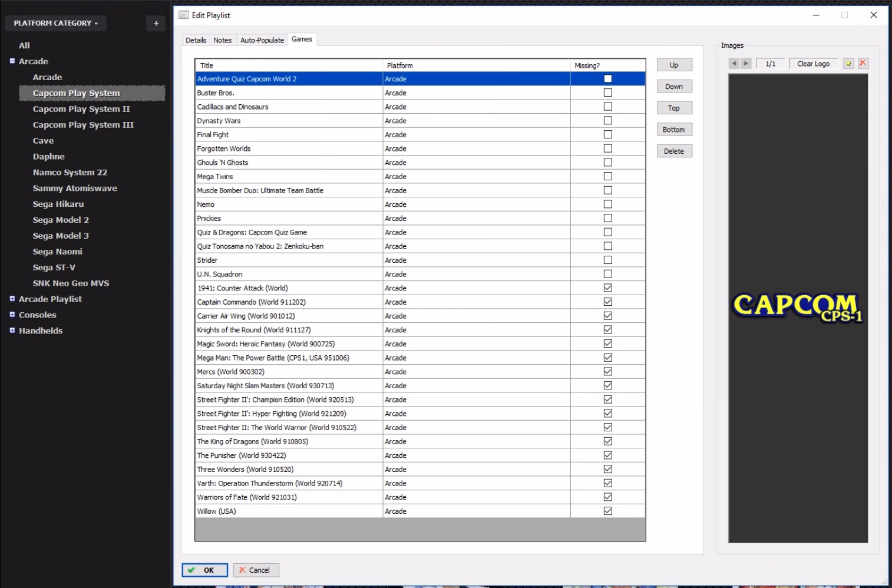
Task: Click the Top button
Action: click(x=674, y=108)
